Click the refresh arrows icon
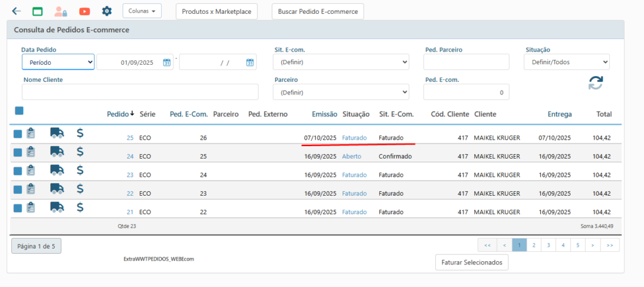Viewport: 644px width, 287px height. click(x=596, y=82)
